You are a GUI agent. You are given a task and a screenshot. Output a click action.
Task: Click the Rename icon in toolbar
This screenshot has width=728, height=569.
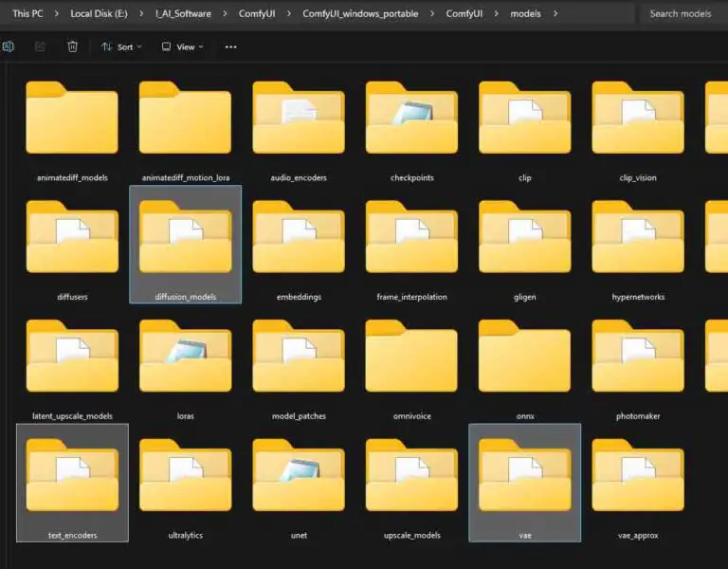click(9, 46)
